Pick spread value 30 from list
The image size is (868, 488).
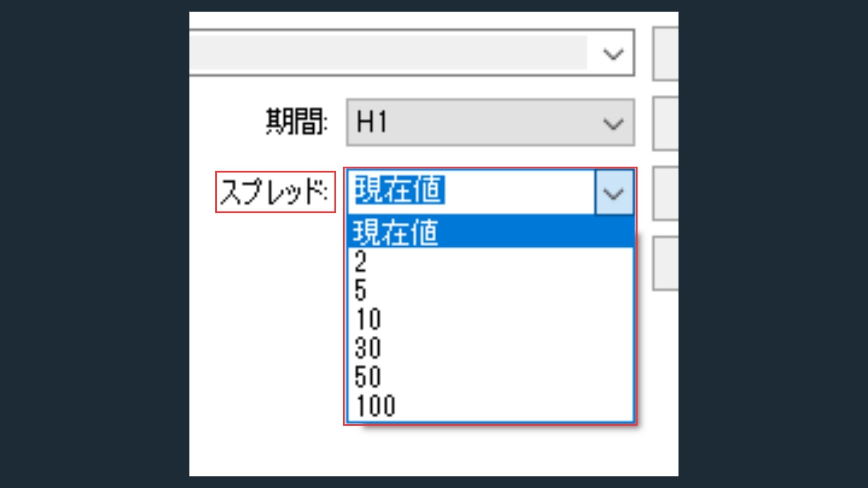pos(491,348)
